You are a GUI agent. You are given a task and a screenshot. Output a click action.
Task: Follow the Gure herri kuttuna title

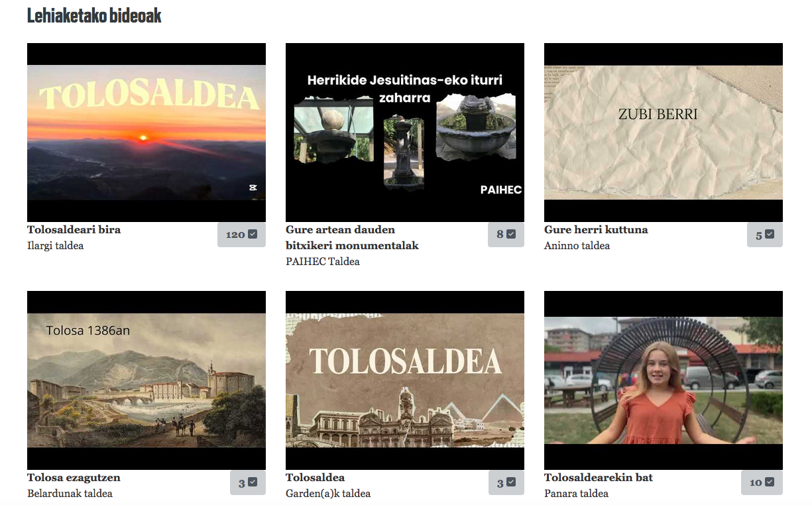596,230
